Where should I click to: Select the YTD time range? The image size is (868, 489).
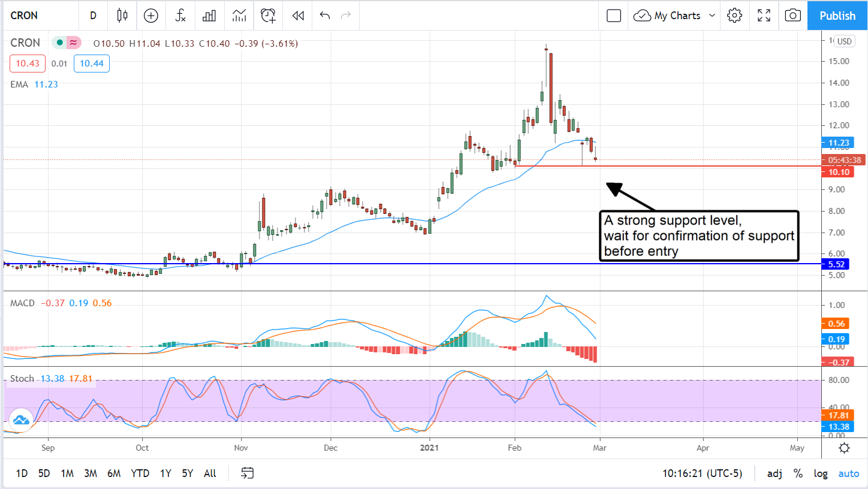140,473
